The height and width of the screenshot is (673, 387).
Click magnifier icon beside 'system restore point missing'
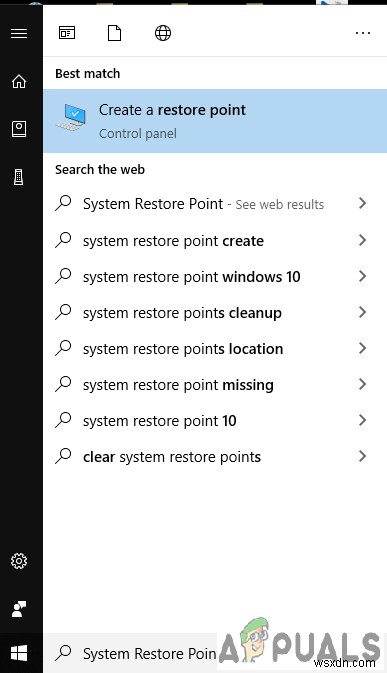click(63, 384)
